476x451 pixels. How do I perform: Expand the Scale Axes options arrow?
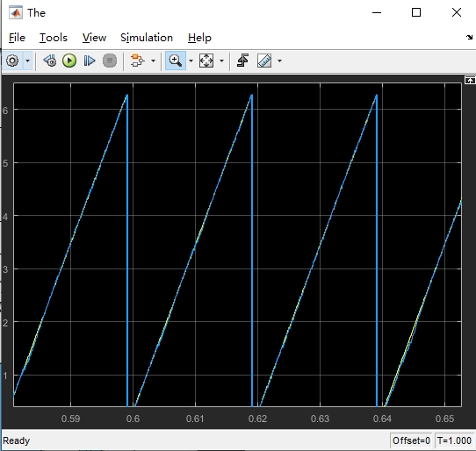[221, 61]
